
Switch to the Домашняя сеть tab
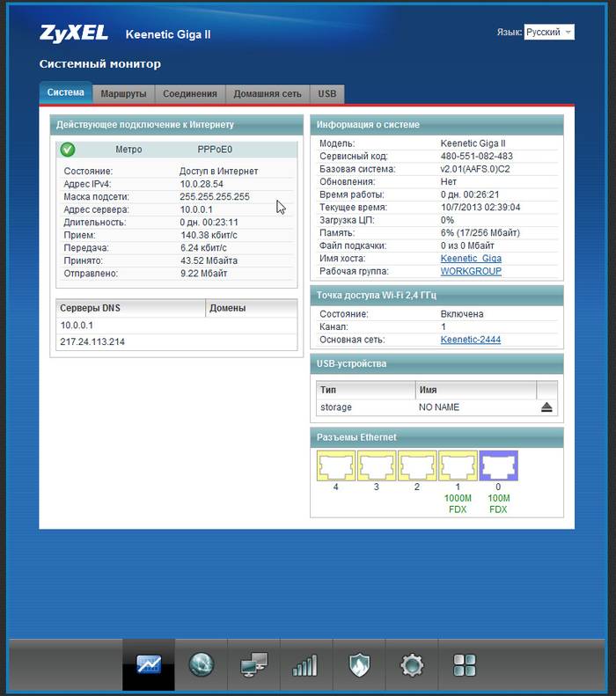268,93
